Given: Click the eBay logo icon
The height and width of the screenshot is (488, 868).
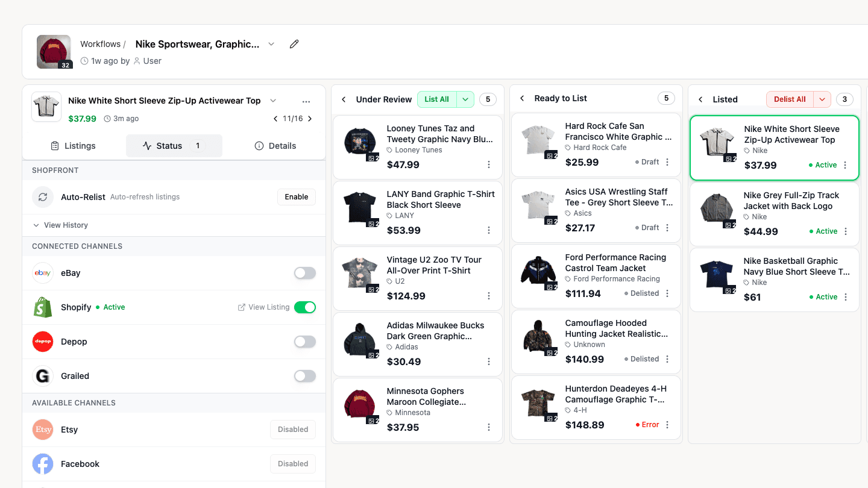Looking at the screenshot, I should (x=43, y=273).
